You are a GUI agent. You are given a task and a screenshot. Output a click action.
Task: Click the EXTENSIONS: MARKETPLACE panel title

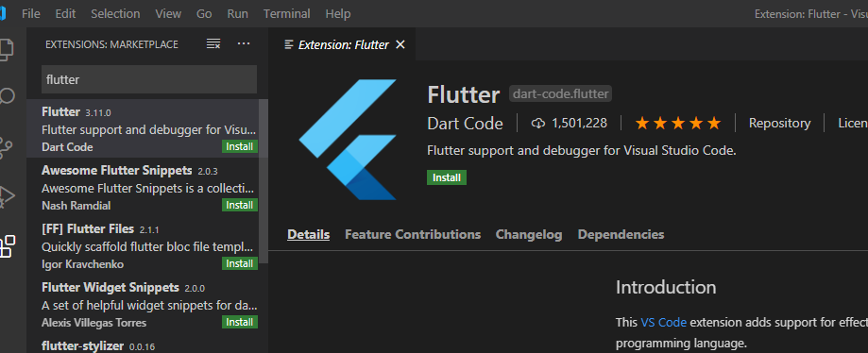point(111,44)
